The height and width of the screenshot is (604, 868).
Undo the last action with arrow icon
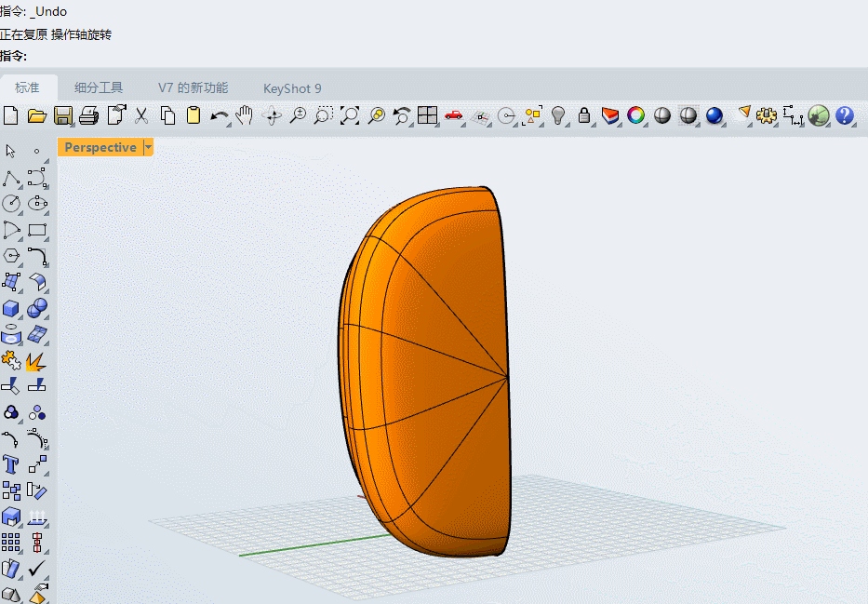click(x=220, y=116)
